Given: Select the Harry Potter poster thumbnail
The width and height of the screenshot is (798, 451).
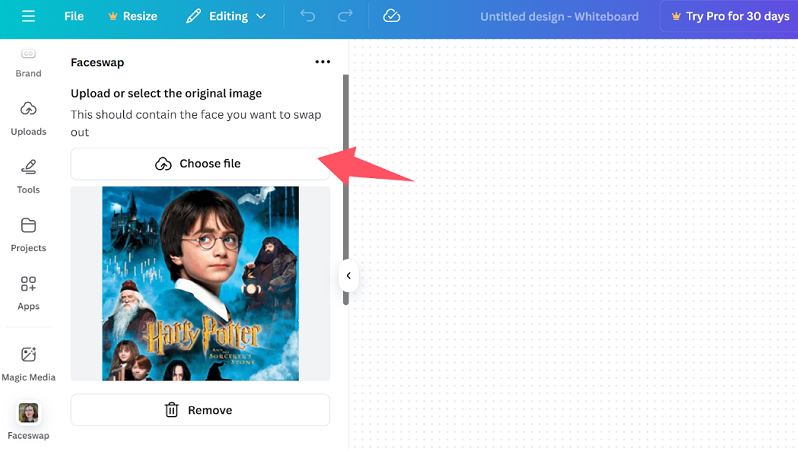Looking at the screenshot, I should 201,284.
